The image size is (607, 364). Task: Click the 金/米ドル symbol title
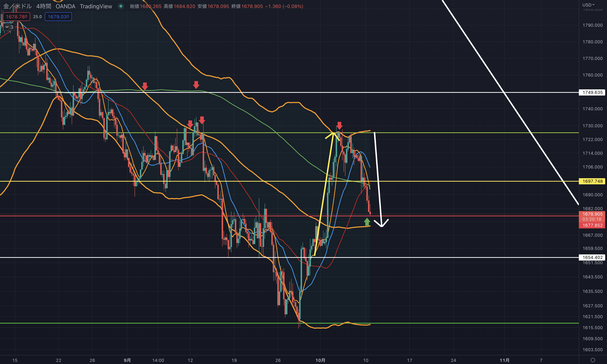point(17,6)
